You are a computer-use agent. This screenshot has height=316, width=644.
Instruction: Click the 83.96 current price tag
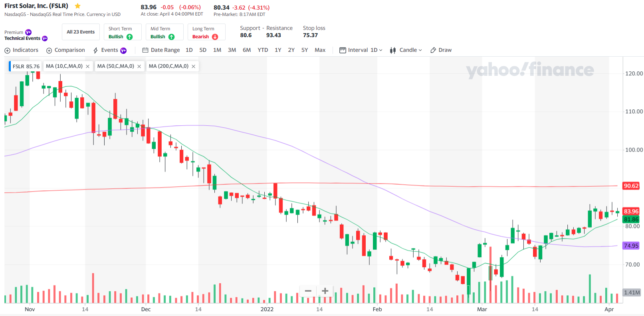click(631, 211)
